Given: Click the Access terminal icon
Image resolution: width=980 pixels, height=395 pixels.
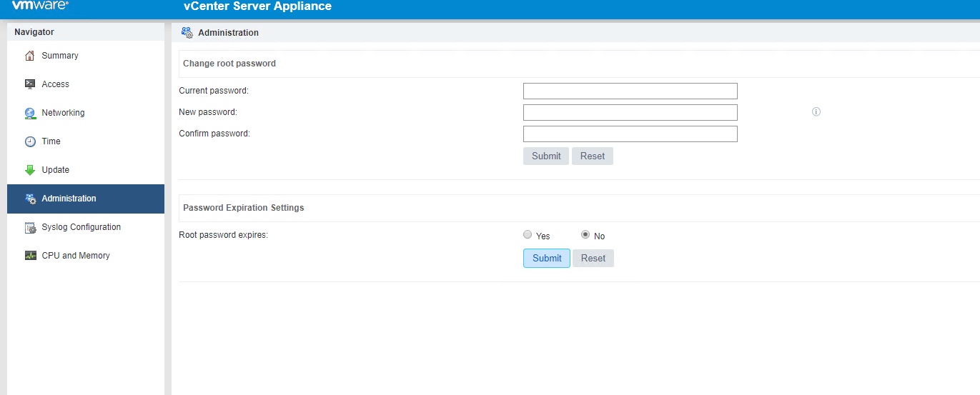Looking at the screenshot, I should click(30, 84).
